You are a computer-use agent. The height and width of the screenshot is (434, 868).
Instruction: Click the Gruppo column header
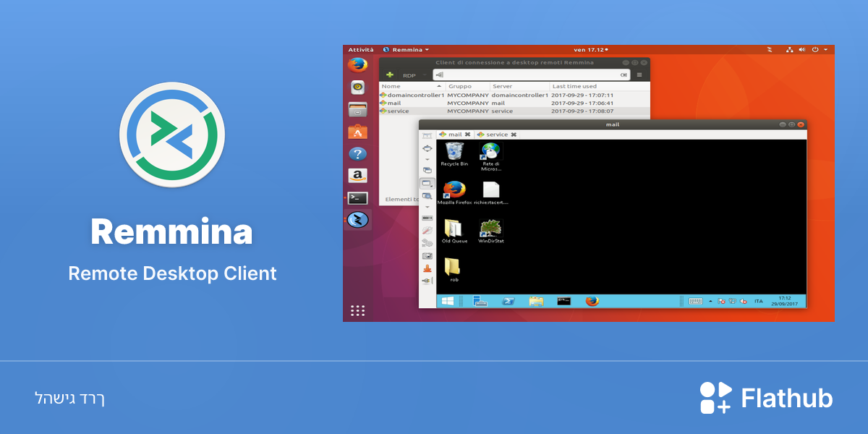click(x=468, y=86)
